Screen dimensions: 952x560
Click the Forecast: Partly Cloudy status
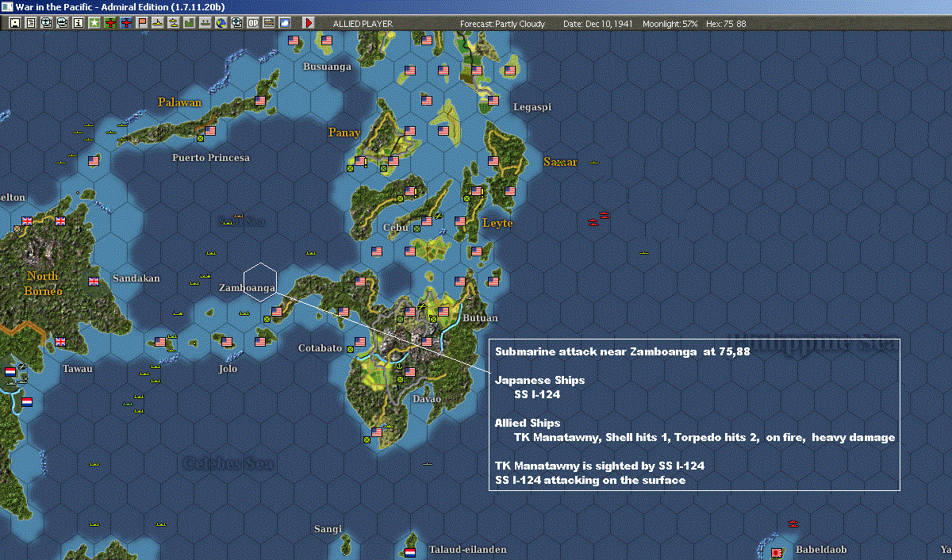pyautogui.click(x=503, y=24)
